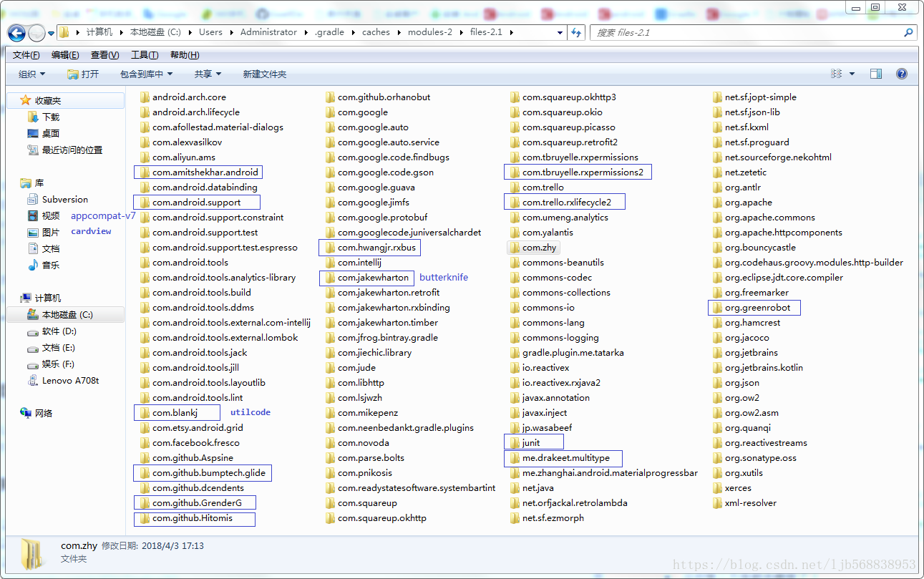
Task: Select the com.github.bumptech.glide folder icon
Action: coord(145,473)
